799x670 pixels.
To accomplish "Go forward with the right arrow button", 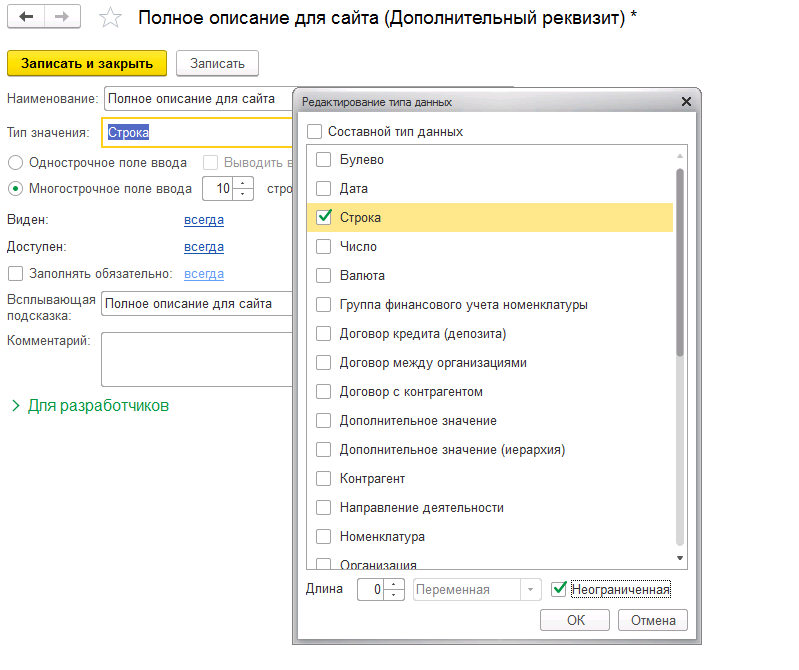I will coord(62,17).
